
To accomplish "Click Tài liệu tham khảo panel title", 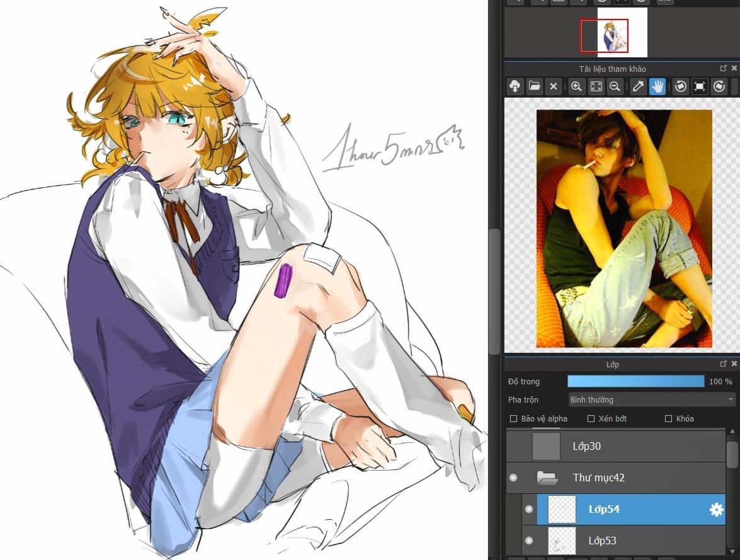I will [613, 69].
